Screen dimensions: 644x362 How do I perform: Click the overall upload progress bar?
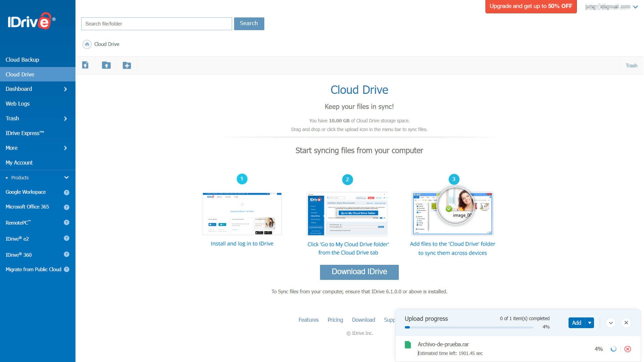click(x=469, y=327)
